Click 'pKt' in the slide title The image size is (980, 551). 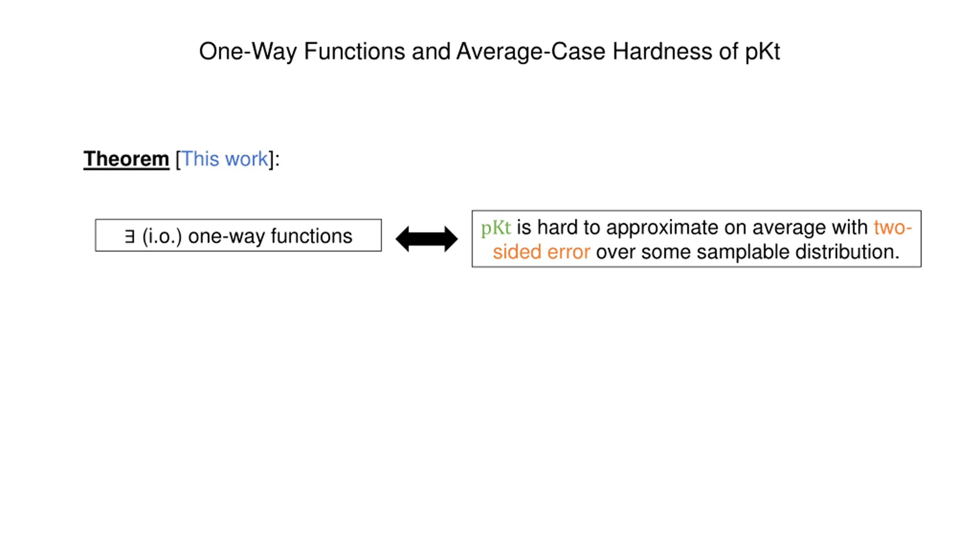[x=762, y=51]
